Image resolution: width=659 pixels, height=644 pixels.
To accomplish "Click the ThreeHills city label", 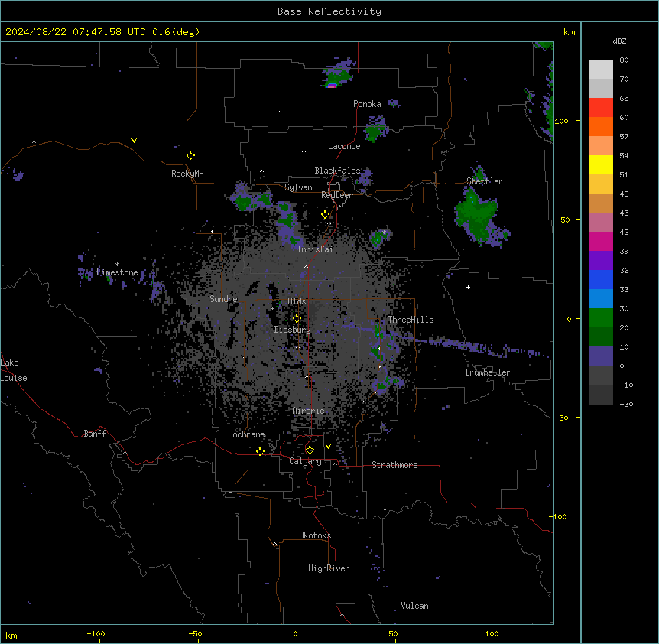I will (411, 320).
